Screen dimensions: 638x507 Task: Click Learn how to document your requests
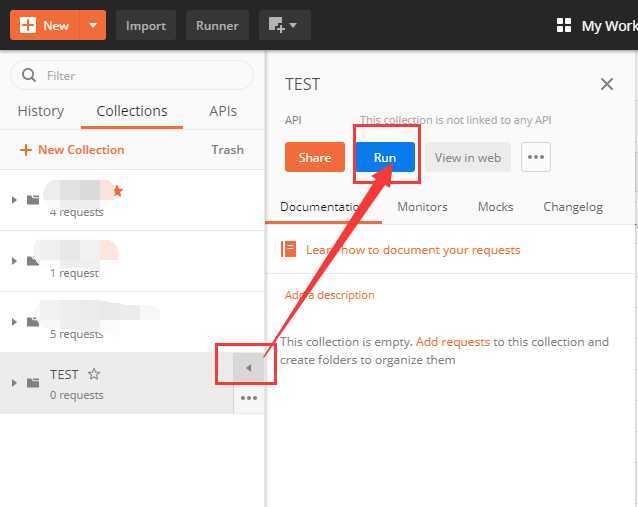coord(413,250)
